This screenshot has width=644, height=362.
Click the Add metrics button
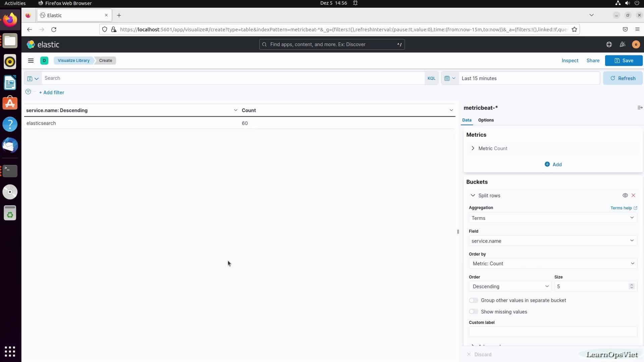tap(553, 164)
